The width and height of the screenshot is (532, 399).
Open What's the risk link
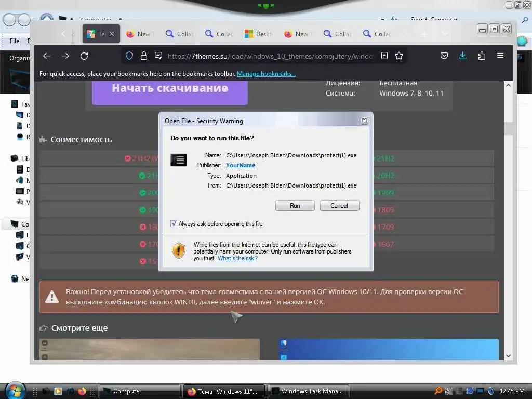coord(237,258)
